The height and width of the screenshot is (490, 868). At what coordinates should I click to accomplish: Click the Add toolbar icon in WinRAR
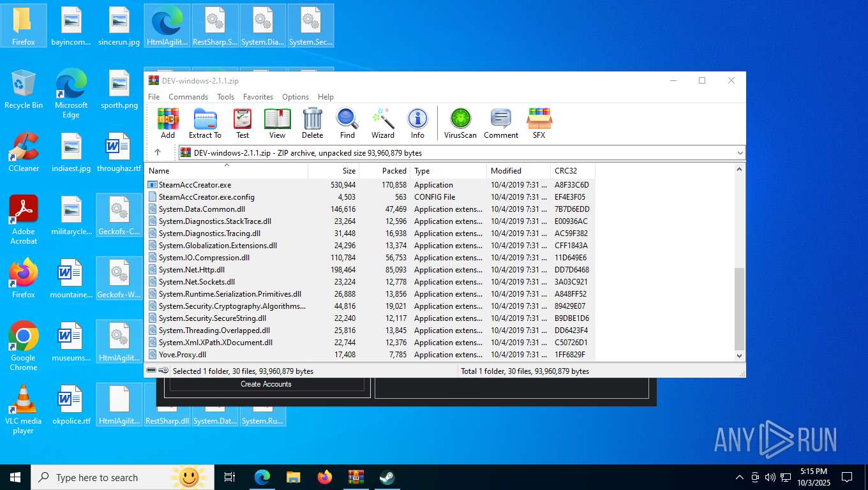[x=168, y=123]
